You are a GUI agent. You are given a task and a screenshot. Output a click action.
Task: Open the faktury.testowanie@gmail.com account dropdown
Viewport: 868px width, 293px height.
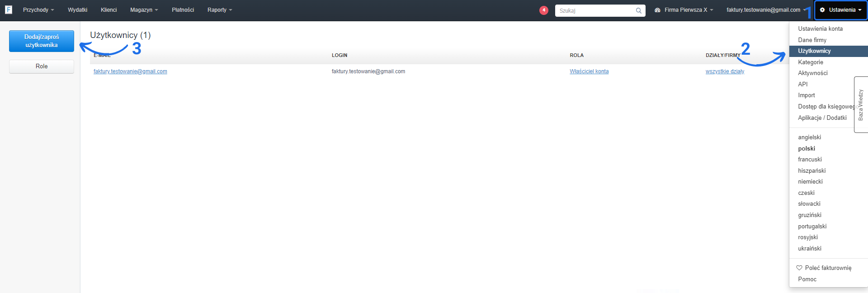pyautogui.click(x=766, y=10)
